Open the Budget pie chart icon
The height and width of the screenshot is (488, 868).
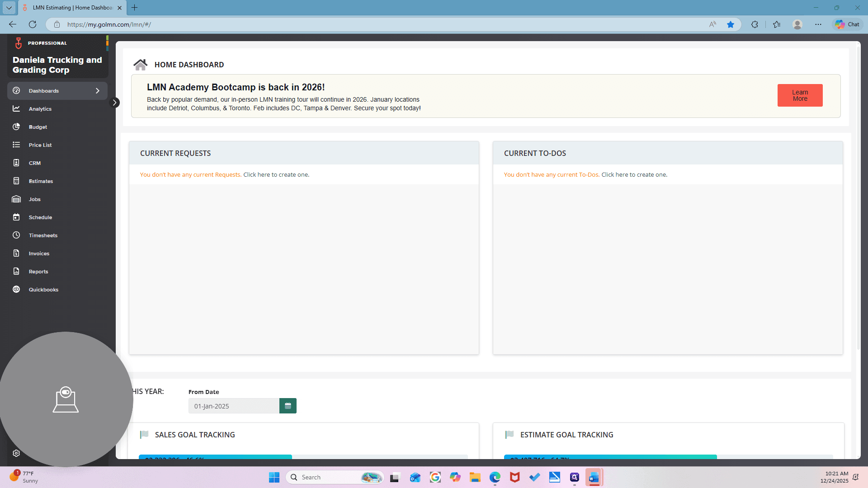16,127
